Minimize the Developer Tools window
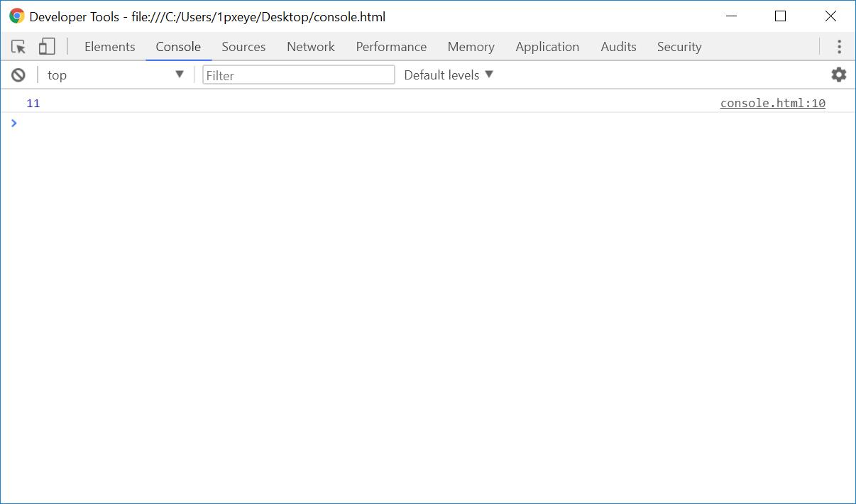Viewport: 856px width, 504px height. click(x=730, y=16)
